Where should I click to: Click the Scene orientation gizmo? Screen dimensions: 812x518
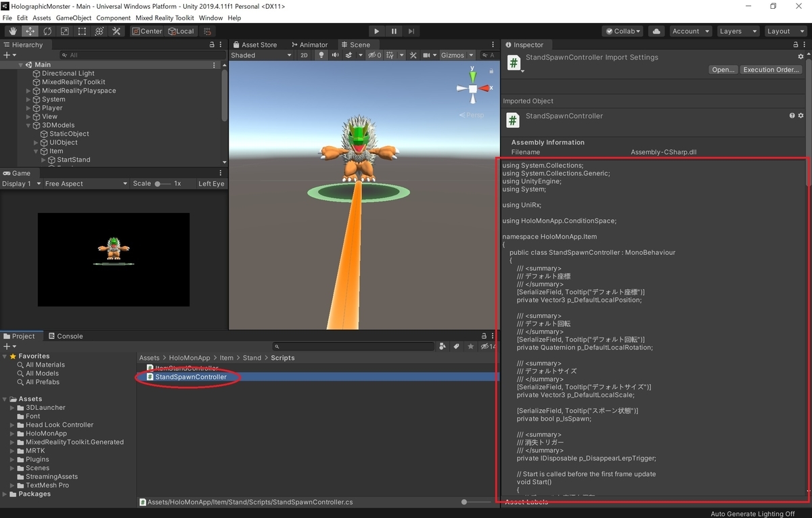tap(472, 88)
